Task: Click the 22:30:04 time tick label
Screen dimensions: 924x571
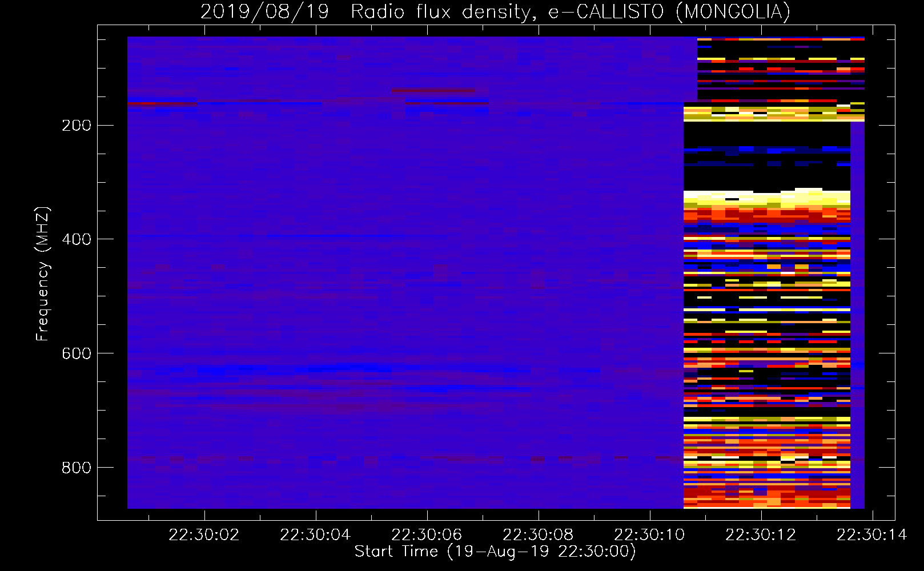Action: pyautogui.click(x=315, y=535)
